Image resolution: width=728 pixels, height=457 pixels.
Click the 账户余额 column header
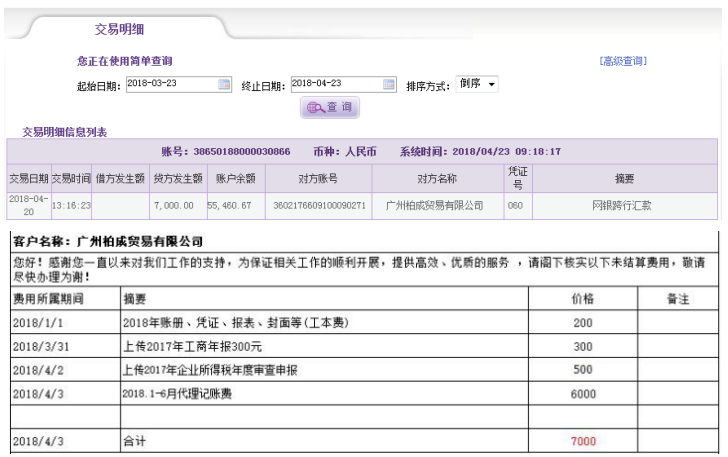pos(236,178)
